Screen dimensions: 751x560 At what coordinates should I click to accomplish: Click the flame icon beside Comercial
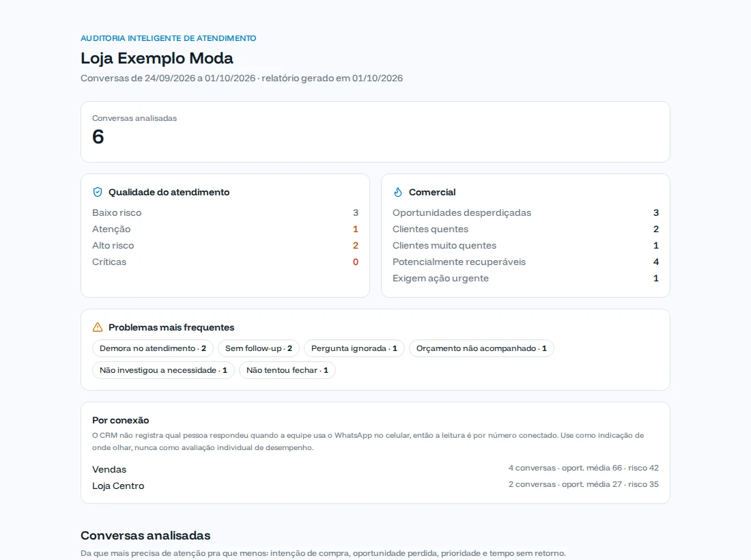[x=397, y=192]
